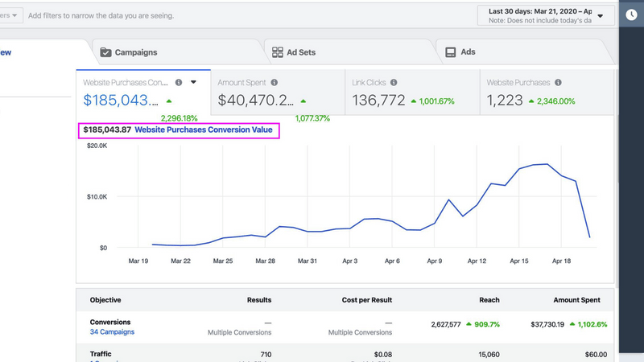Click the grid icon beside Ad Sets

[278, 52]
